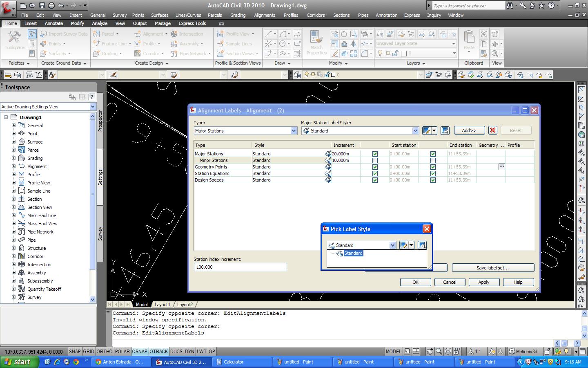Switch to the Layout1 tab

click(162, 305)
